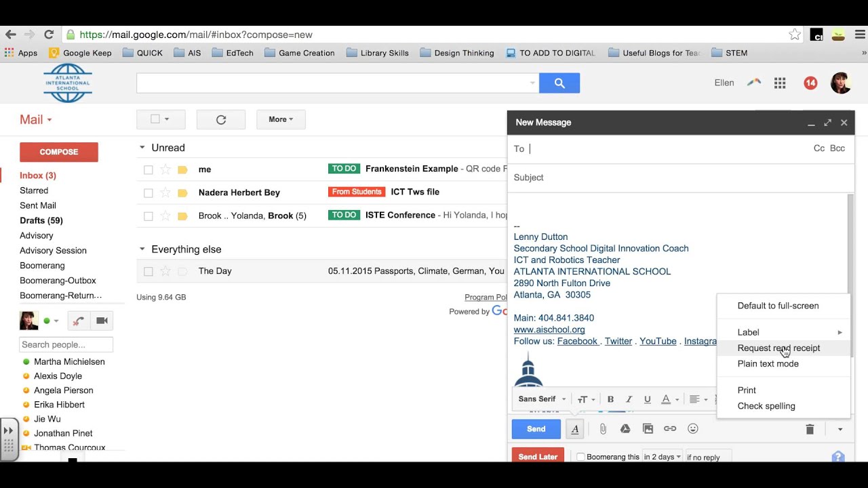The height and width of the screenshot is (488, 868).
Task: Open the in 2 days Boomerang dropdown
Action: pos(663,457)
